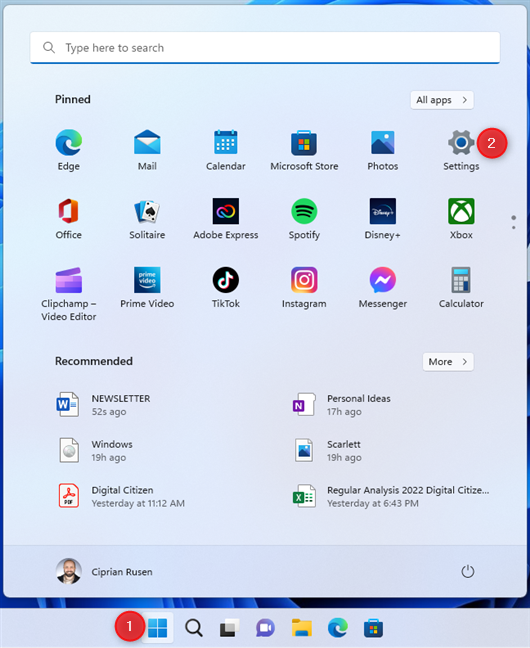Open Task View on the taskbar
The image size is (530, 648).
click(x=229, y=628)
